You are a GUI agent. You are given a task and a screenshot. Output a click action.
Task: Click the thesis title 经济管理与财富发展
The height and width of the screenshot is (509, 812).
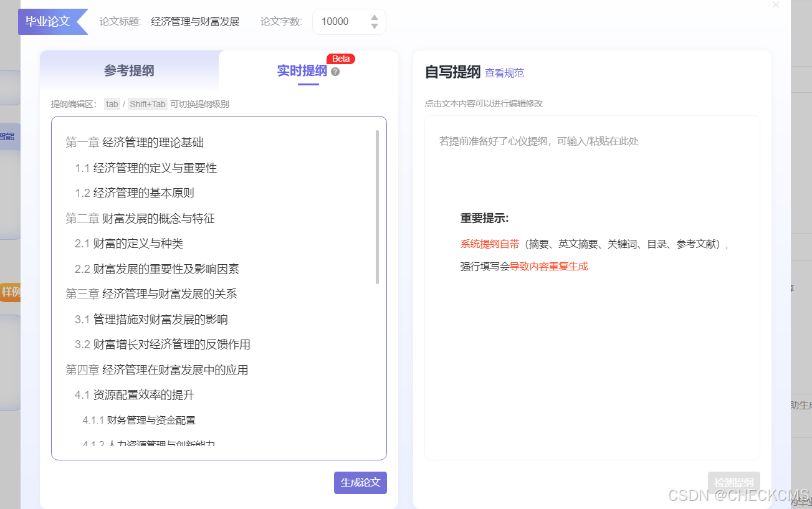[195, 22]
